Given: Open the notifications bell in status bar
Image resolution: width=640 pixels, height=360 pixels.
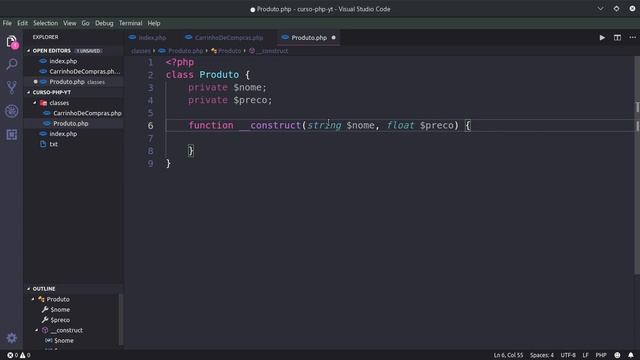Looking at the screenshot, I should [631, 355].
